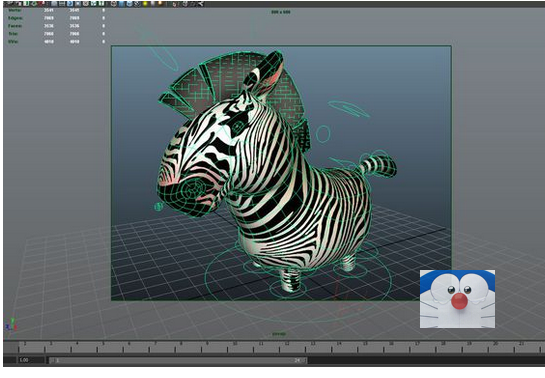545x378 pixels.
Task: Click the blue square arrow icon in the toolbar
Action: tap(70, 3)
